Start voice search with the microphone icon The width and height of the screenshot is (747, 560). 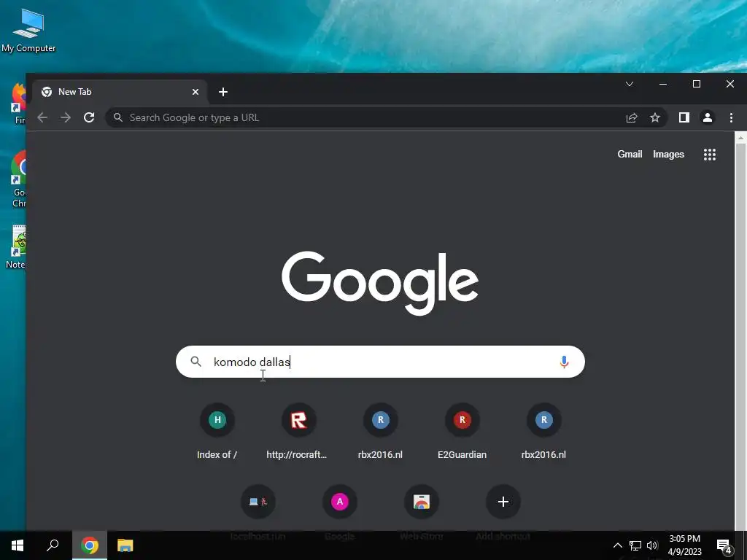[564, 362]
